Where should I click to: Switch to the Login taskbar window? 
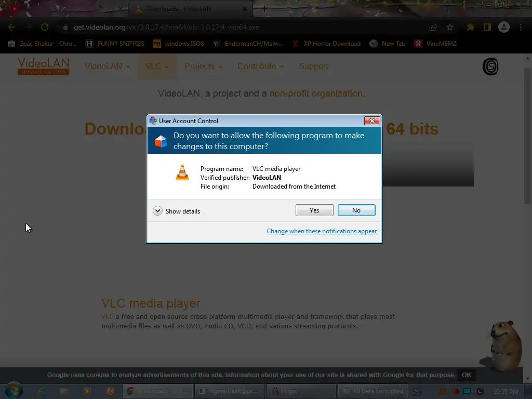[x=301, y=391]
